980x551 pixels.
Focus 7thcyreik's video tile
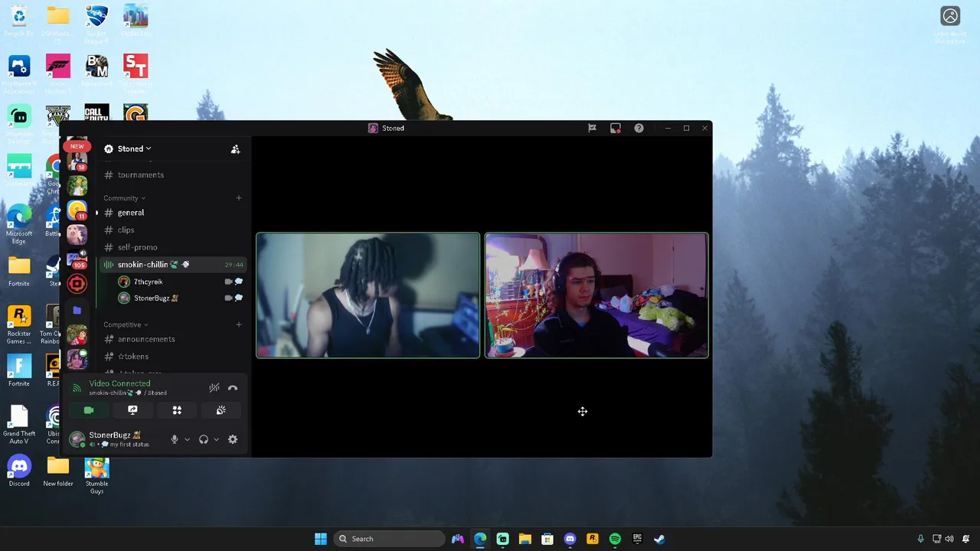point(367,295)
